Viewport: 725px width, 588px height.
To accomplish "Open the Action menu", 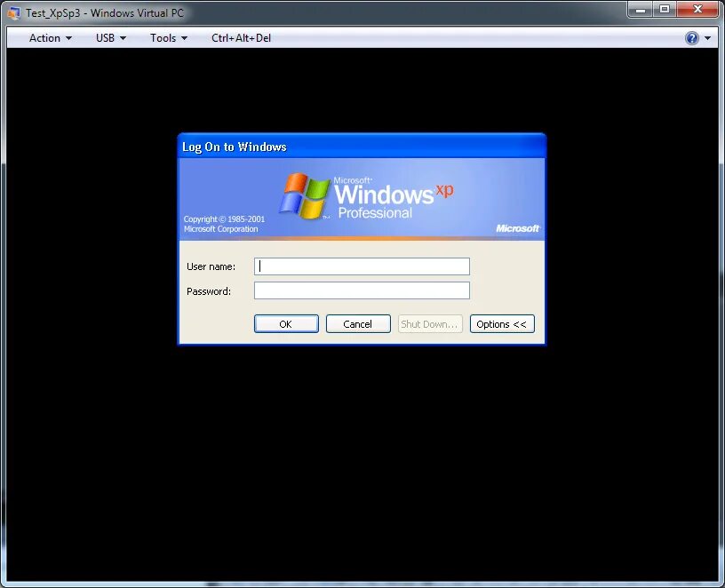I will click(x=50, y=38).
